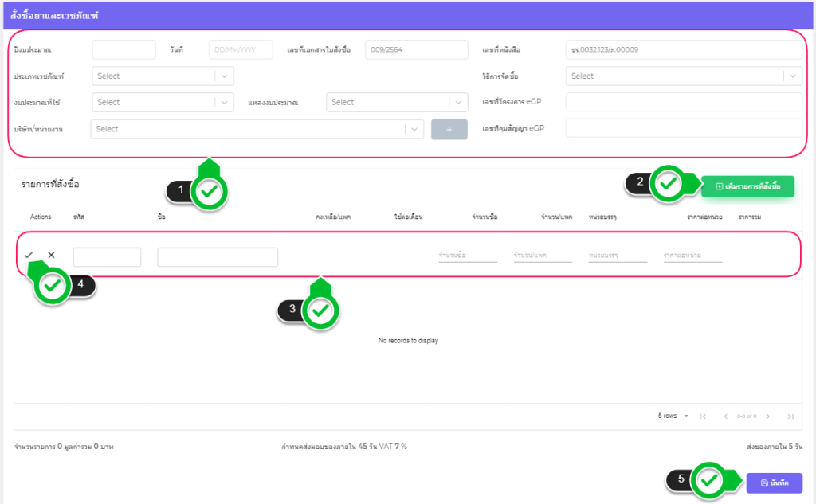Jump to the last page of records

coord(790,416)
